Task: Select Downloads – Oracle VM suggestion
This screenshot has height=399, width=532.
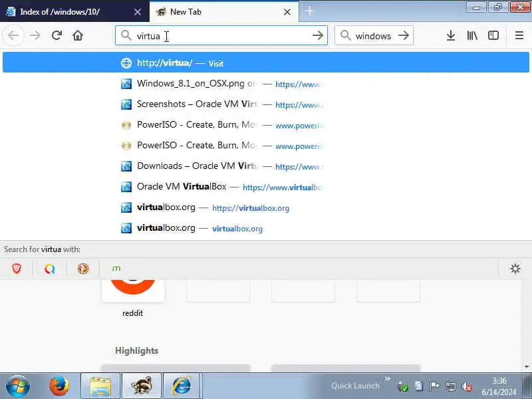Action: [265, 166]
